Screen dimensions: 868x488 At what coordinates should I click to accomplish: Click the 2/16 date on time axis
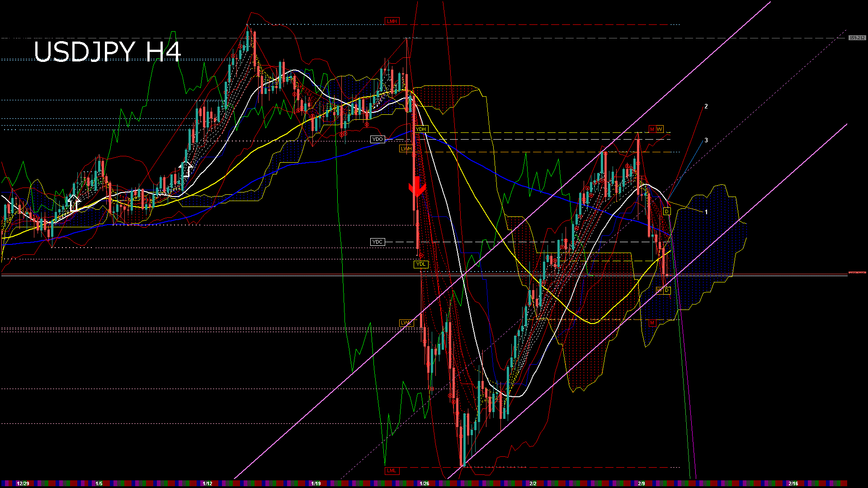pyautogui.click(x=793, y=483)
